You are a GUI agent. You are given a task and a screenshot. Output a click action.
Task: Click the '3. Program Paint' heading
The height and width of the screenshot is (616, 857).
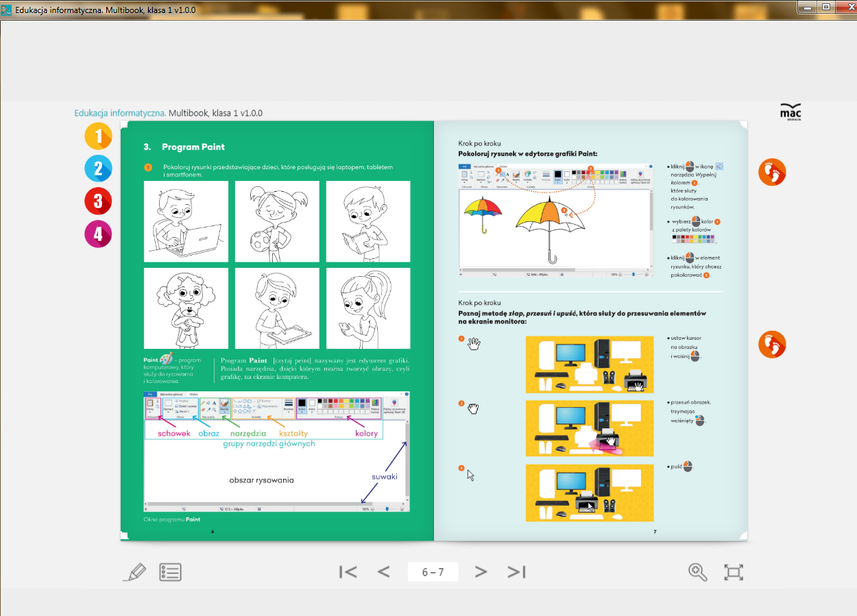tap(184, 147)
